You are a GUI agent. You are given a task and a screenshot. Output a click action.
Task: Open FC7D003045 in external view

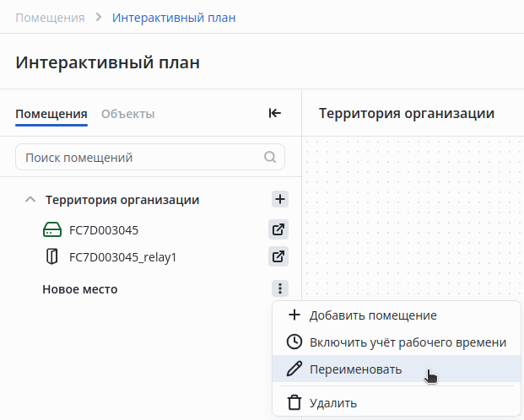click(279, 229)
